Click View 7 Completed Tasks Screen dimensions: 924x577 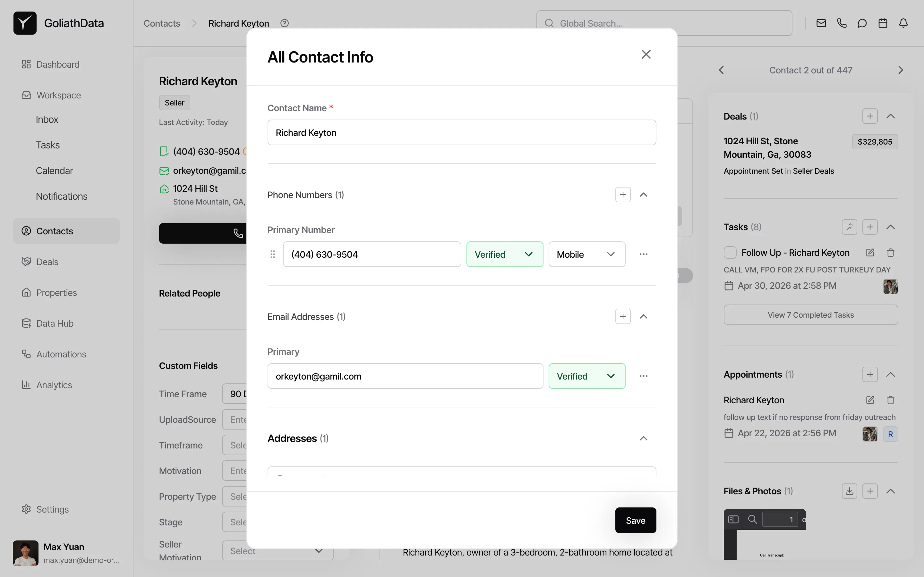[x=810, y=314]
